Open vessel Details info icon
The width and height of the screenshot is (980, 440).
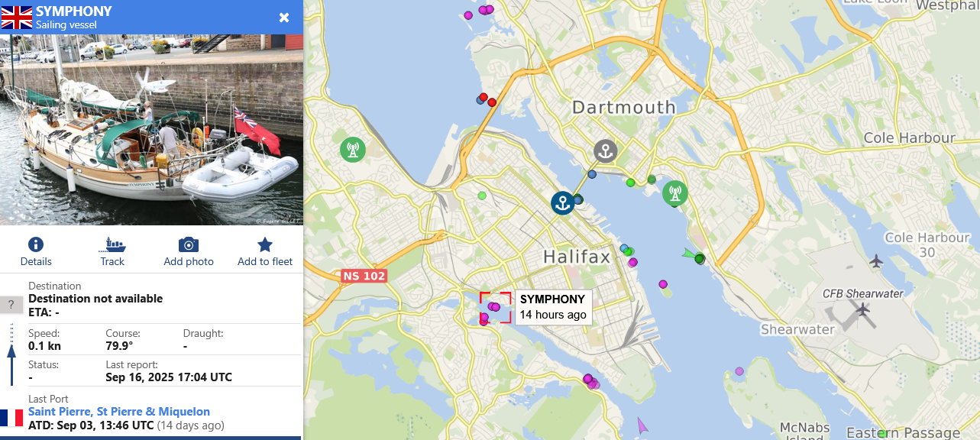coord(36,244)
